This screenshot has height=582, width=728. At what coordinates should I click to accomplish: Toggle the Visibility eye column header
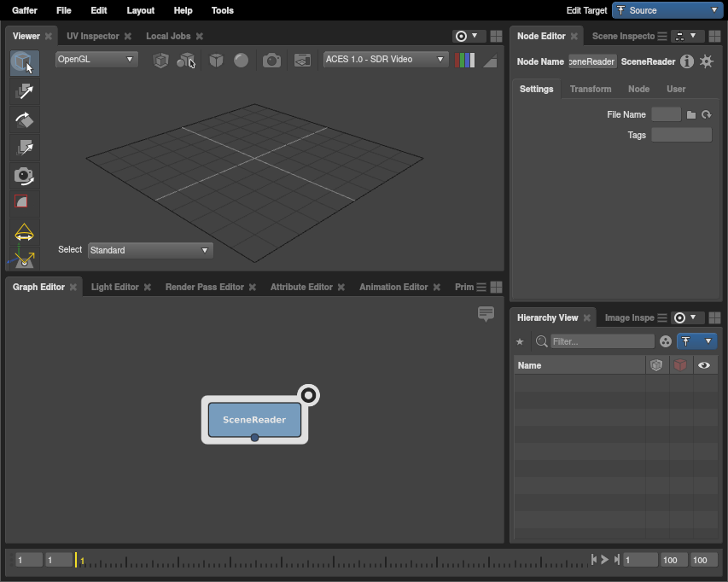704,365
